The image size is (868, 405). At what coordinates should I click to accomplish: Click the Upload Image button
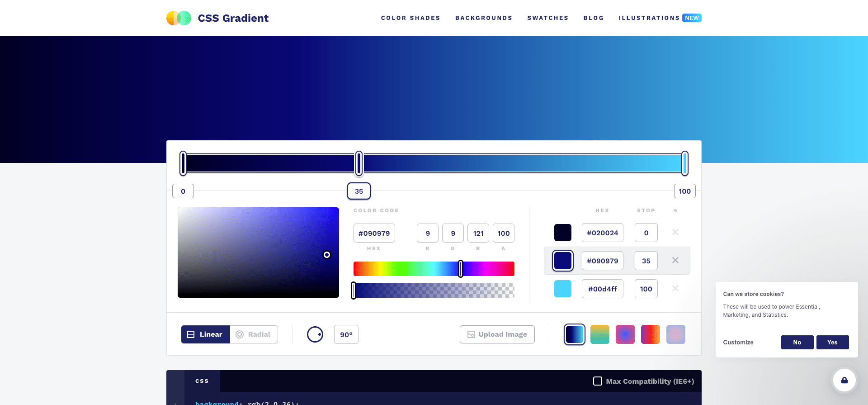coord(497,334)
